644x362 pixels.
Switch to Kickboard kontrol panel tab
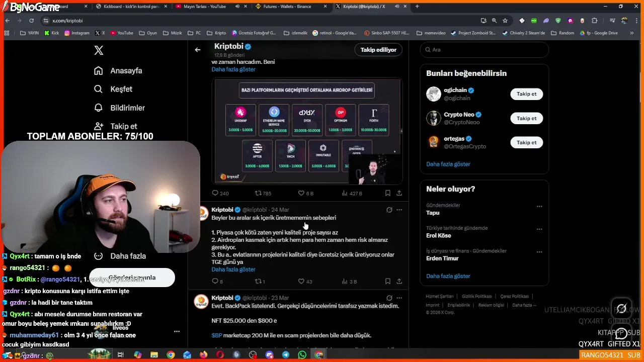tap(131, 7)
